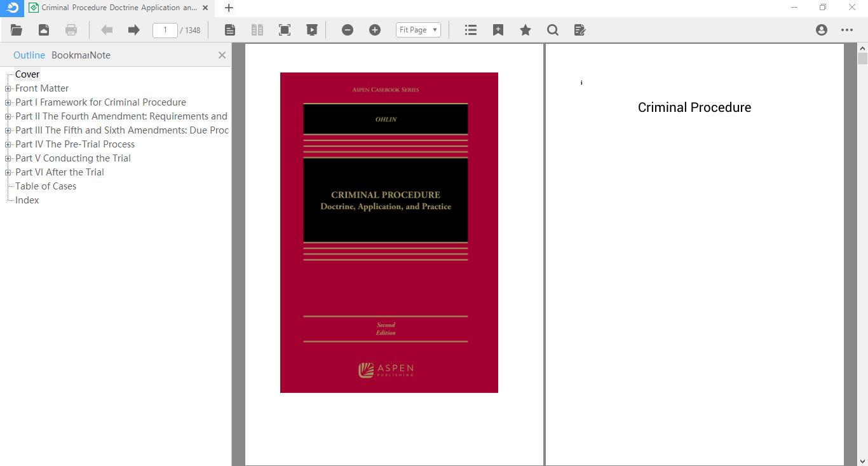Jump to Part VI After the Trial
This screenshot has width=868, height=466.
tap(60, 172)
